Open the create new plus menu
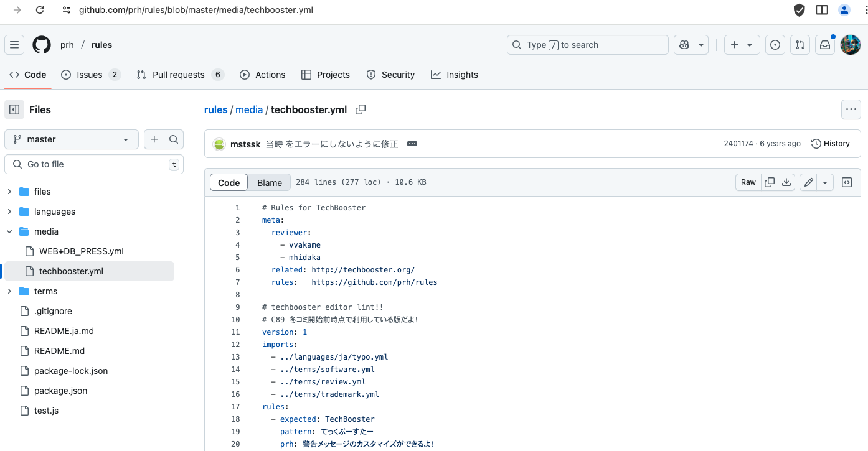The width and height of the screenshot is (868, 451). point(742,45)
